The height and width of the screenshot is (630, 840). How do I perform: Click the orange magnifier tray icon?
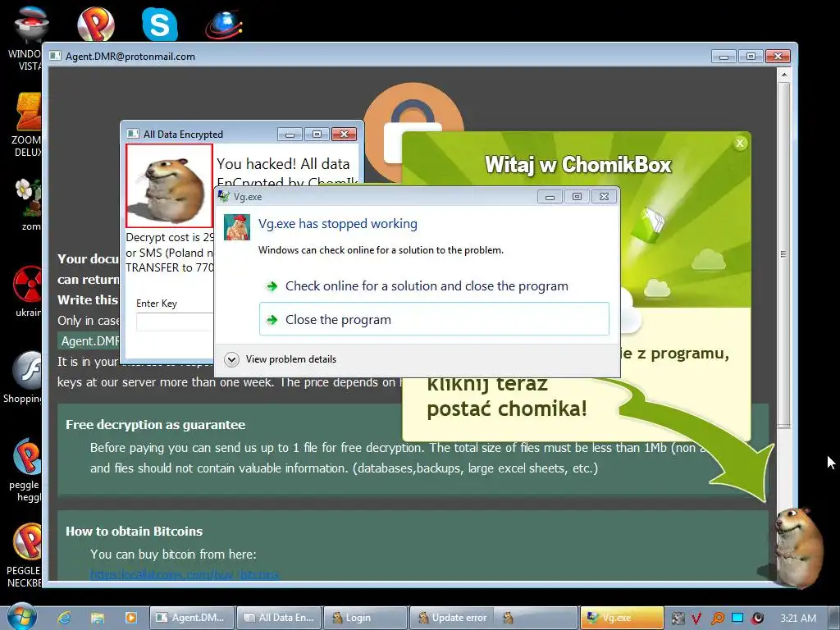pyautogui.click(x=717, y=619)
